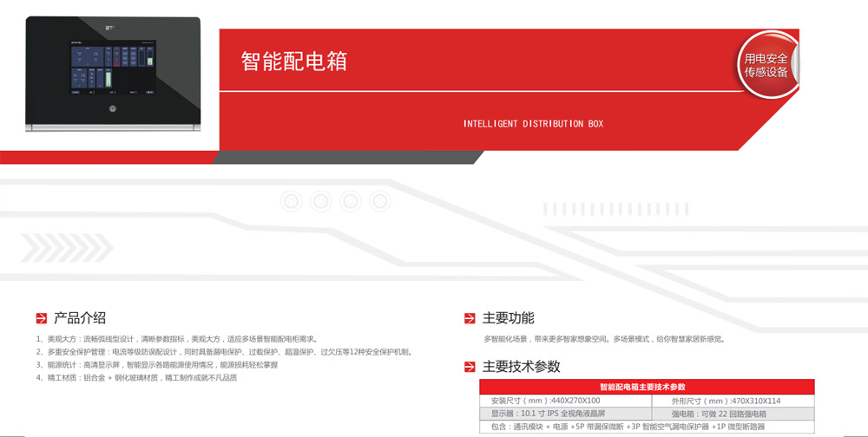Open the 产品介绍 section heading
868x437 pixels.
pos(80,318)
